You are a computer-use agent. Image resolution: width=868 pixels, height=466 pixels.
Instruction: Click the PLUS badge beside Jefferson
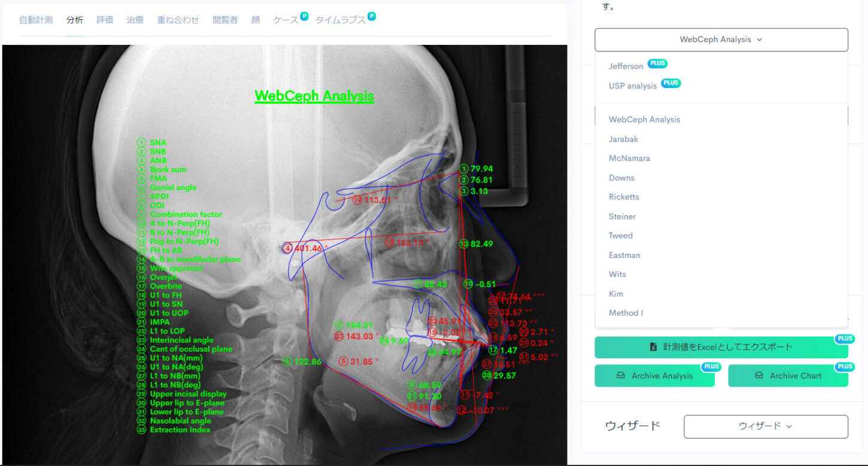[x=657, y=63]
